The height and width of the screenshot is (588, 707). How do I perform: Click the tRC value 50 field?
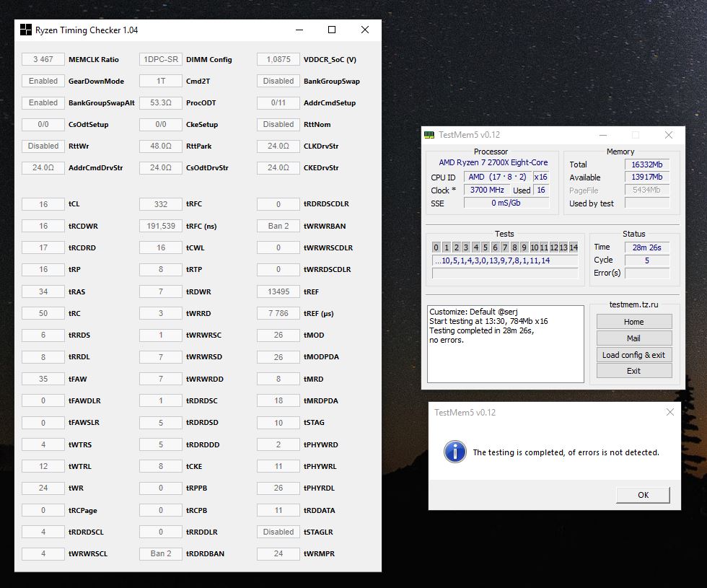pyautogui.click(x=43, y=313)
